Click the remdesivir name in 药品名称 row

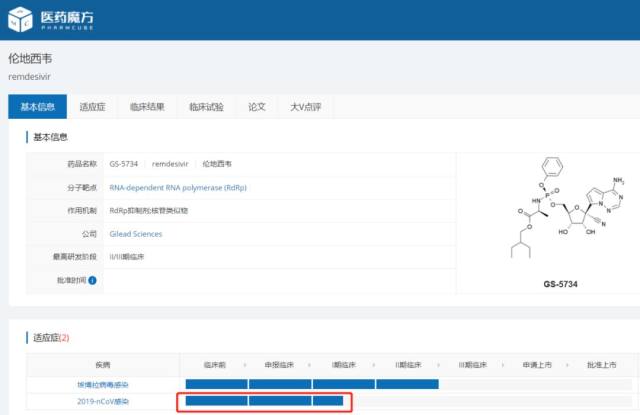tap(170, 164)
